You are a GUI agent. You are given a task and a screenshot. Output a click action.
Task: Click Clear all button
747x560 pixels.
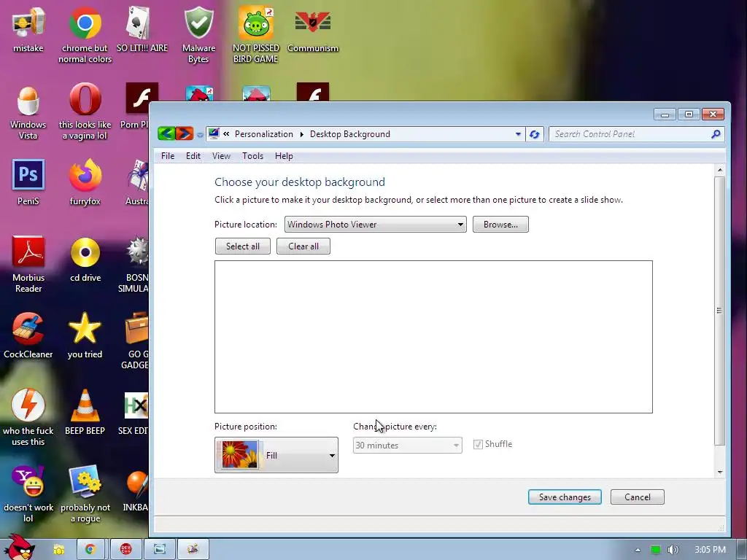pos(303,246)
